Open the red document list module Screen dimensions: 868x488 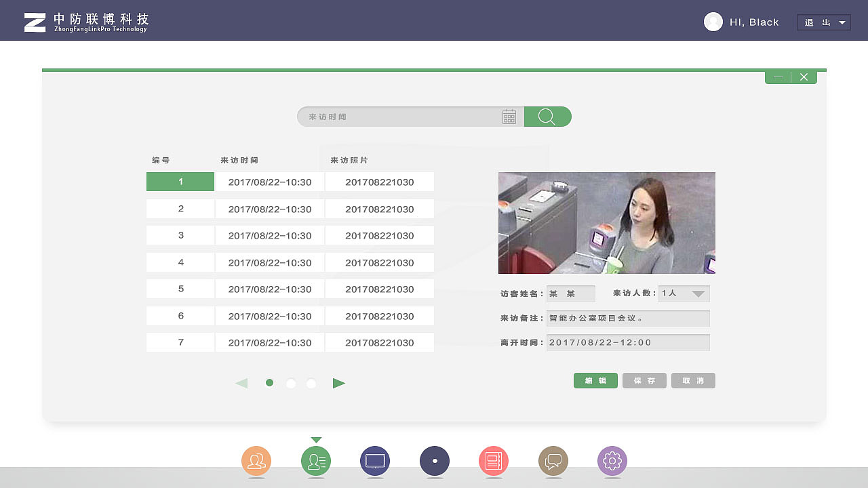click(x=494, y=462)
